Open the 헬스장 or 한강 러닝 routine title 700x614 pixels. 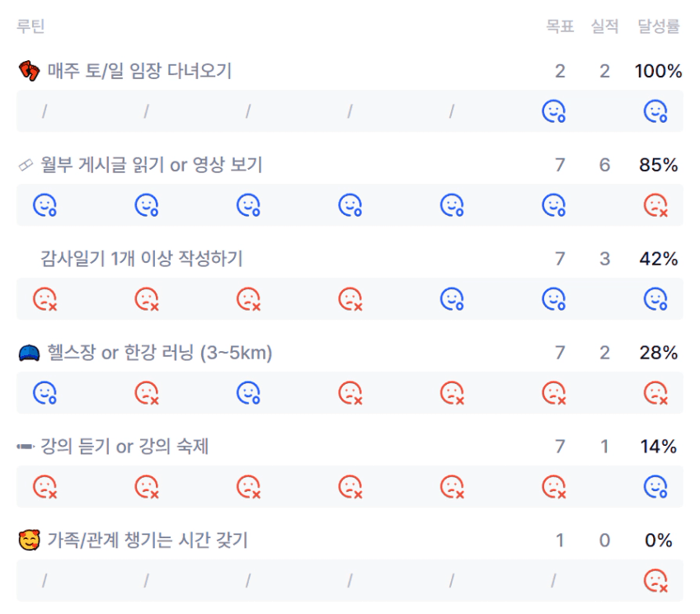pyautogui.click(x=156, y=354)
